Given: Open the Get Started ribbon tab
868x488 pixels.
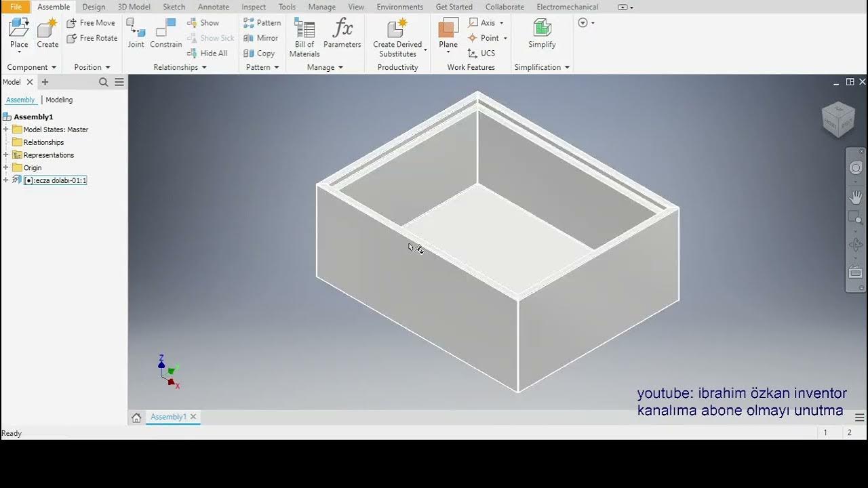Looking at the screenshot, I should (x=454, y=7).
